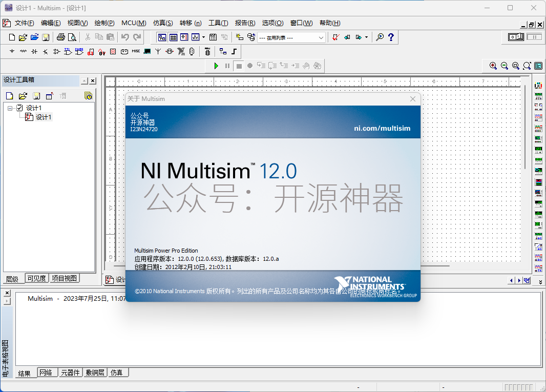
Task: Select child 设计1 sheet in tree
Action: coord(44,117)
